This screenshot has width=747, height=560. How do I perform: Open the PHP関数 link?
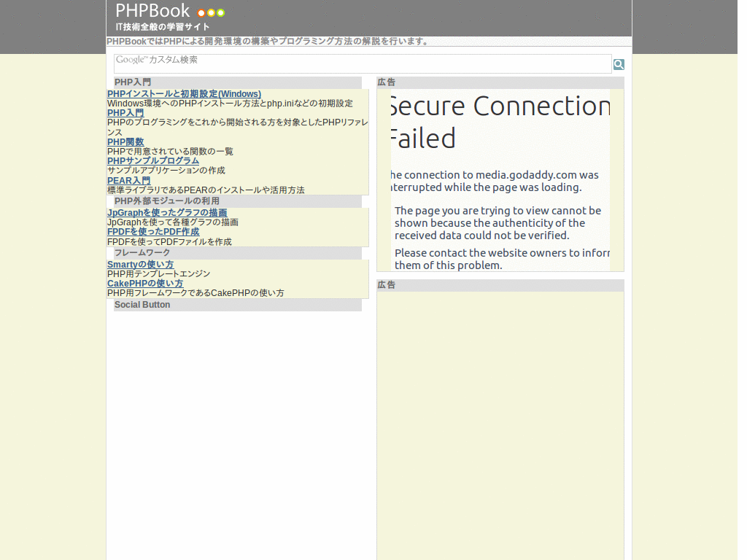(125, 142)
